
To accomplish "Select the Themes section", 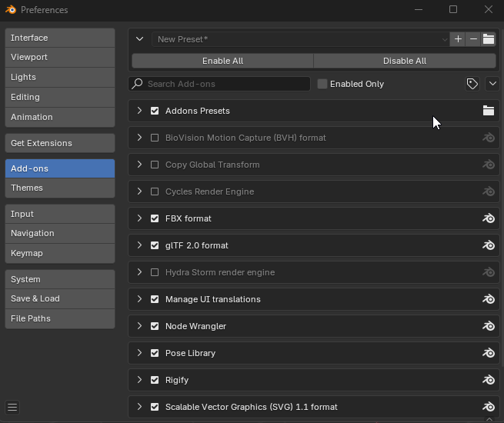I will 60,188.
